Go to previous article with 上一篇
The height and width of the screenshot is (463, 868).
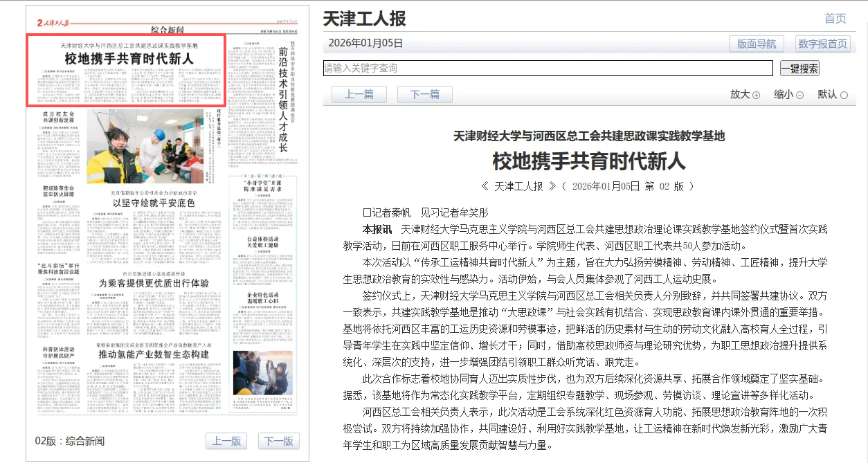pos(359,95)
